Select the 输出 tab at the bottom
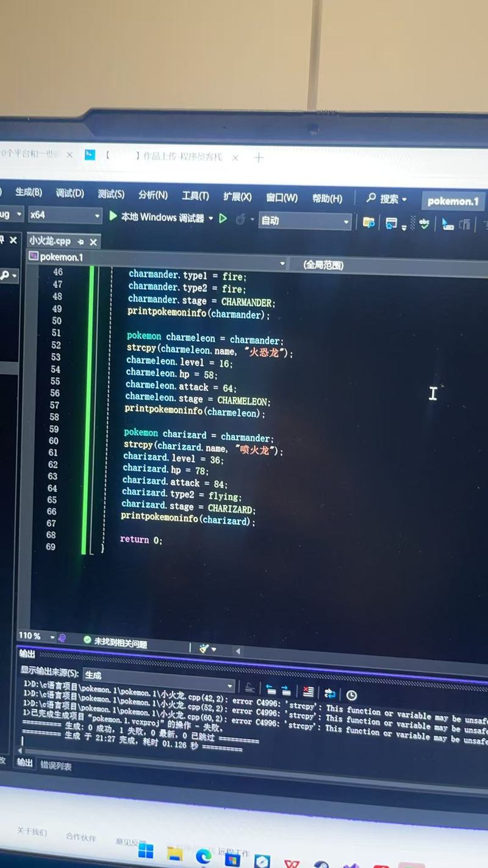Screen dimensions: 488x868 (x=25, y=762)
